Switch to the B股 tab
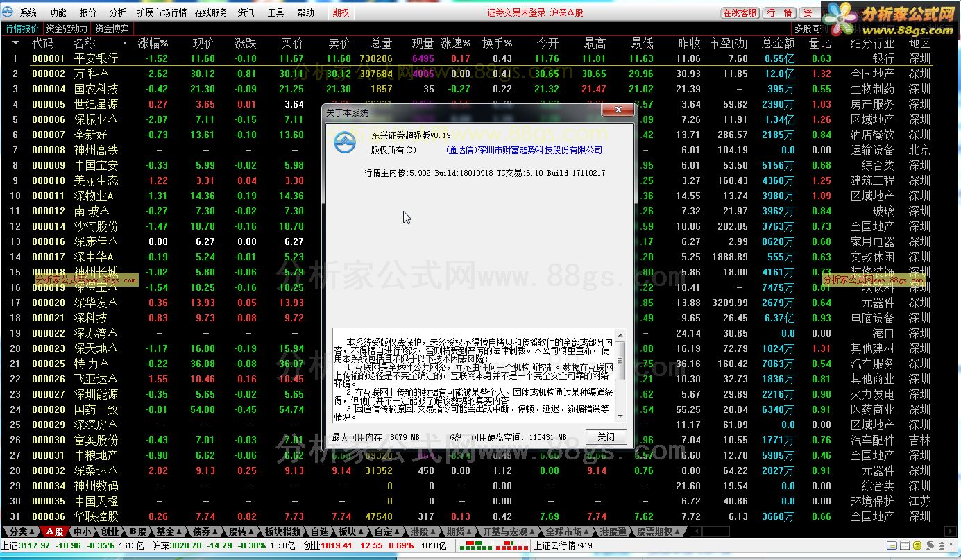 [138, 532]
